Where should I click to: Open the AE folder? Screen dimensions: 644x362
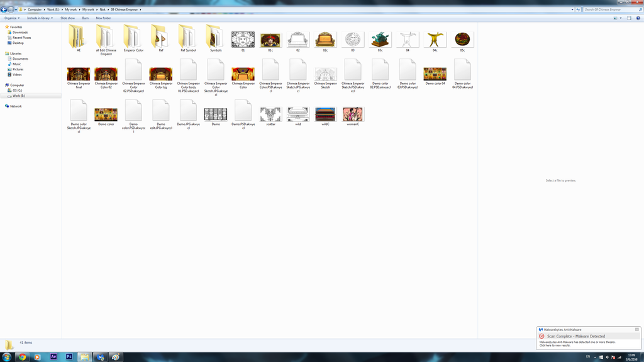tap(79, 38)
